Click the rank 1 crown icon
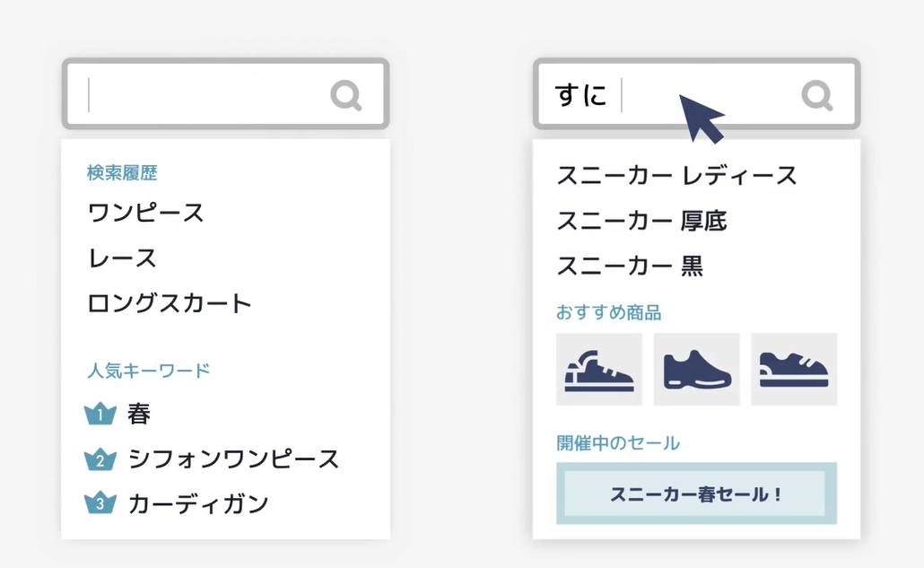The image size is (924, 568). click(100, 415)
